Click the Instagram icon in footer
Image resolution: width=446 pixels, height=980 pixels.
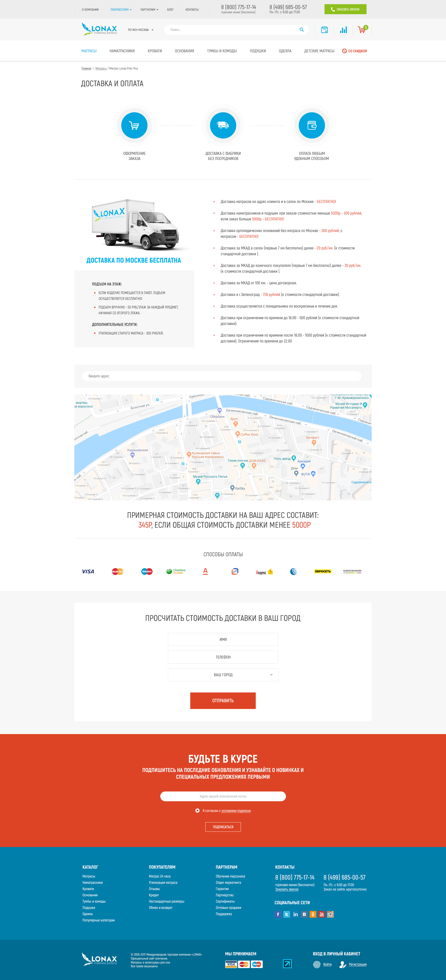click(x=330, y=914)
